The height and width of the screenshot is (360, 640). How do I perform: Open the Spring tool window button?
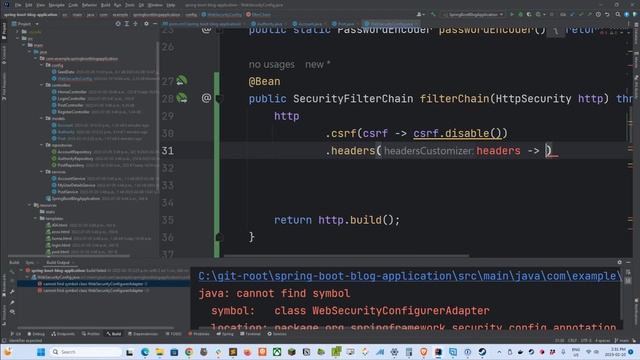tap(225, 334)
